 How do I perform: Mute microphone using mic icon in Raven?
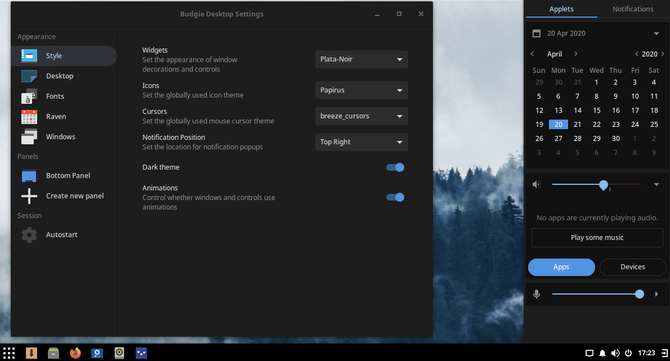[537, 294]
